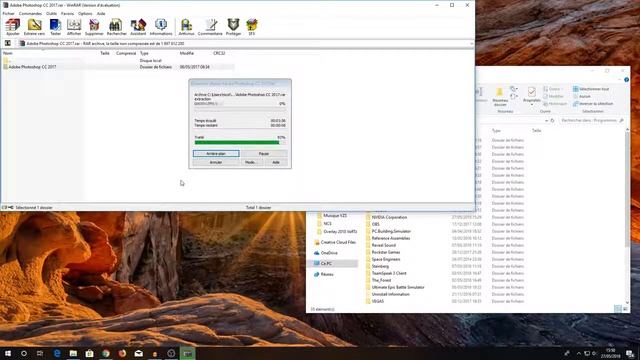Click the Explorer search field

click(x=592, y=120)
